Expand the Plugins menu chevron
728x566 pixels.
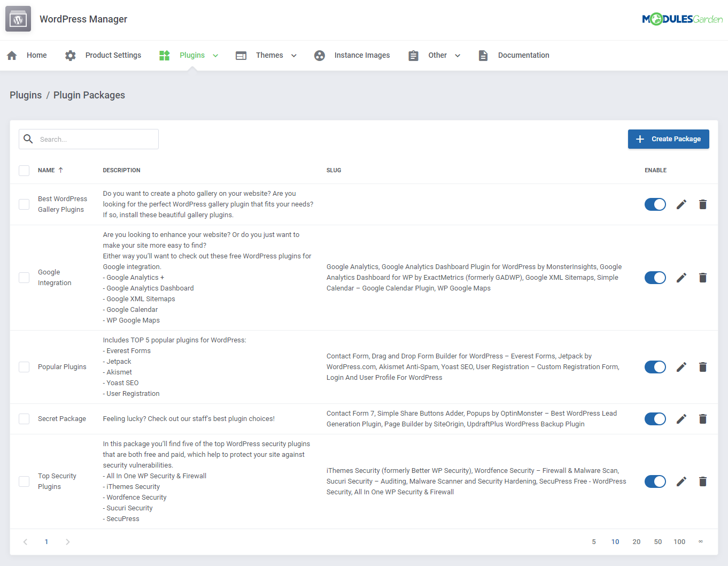pos(215,55)
